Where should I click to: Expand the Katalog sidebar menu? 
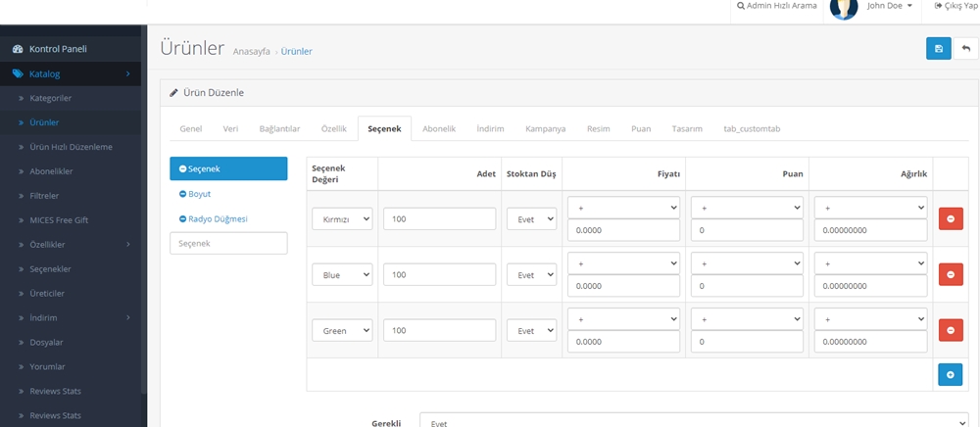(71, 73)
